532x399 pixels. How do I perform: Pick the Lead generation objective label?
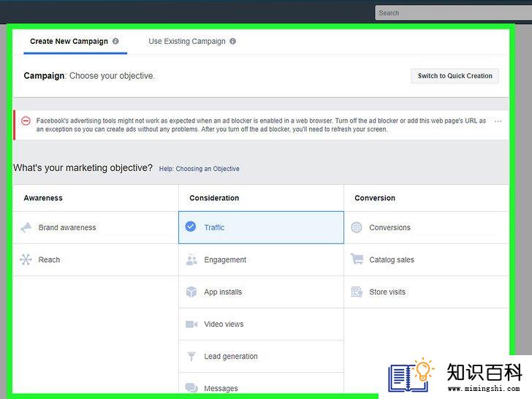pos(231,357)
